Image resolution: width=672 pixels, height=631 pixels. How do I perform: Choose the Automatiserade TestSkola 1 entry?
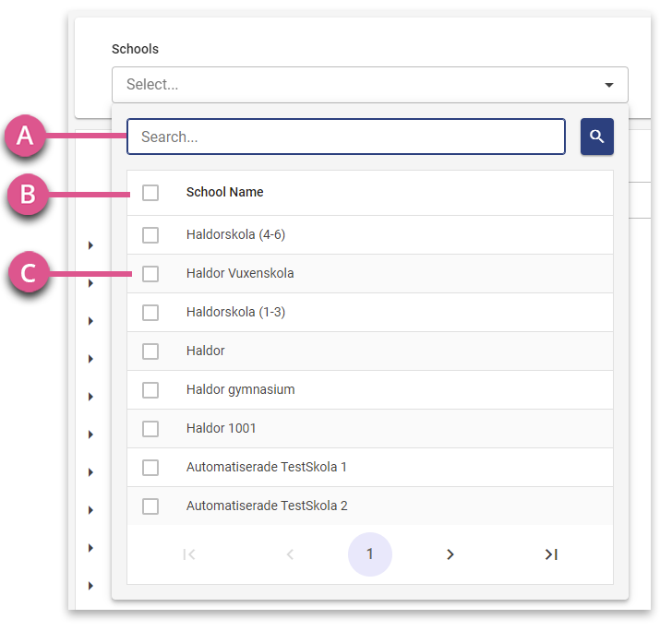[x=370, y=468]
